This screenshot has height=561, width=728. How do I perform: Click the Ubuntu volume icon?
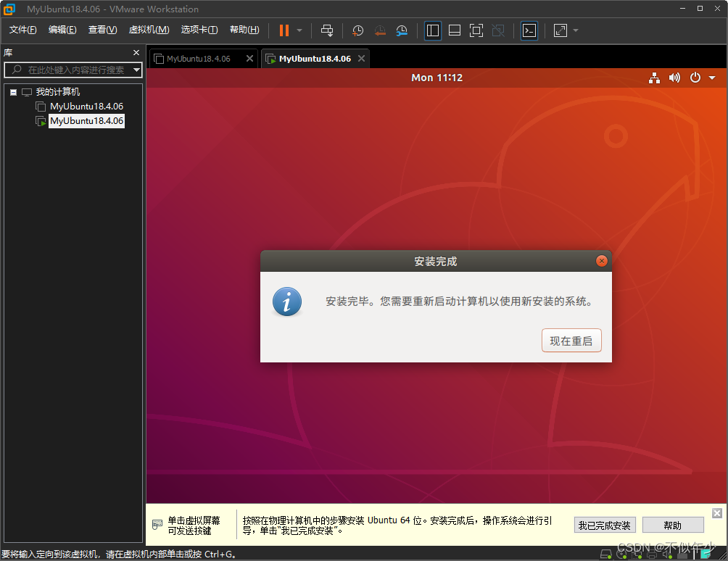[x=674, y=78]
